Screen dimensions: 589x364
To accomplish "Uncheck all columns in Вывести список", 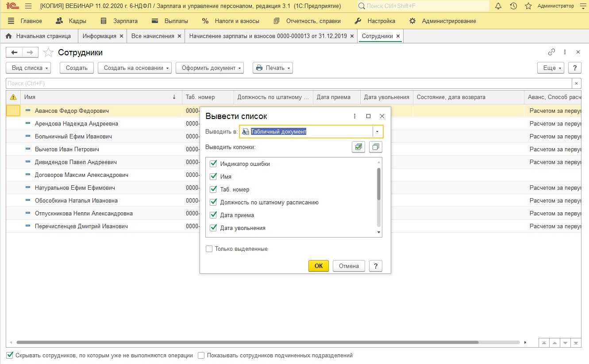I will pos(375,147).
